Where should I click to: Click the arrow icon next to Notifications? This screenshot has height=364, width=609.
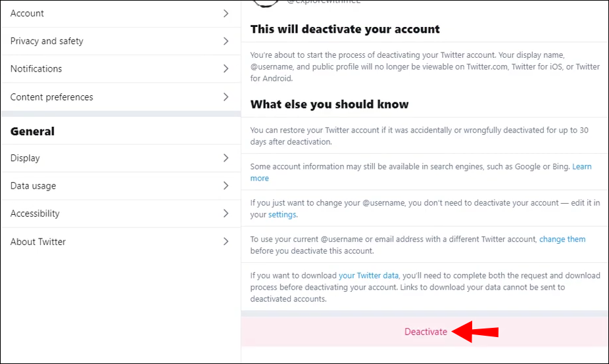226,69
